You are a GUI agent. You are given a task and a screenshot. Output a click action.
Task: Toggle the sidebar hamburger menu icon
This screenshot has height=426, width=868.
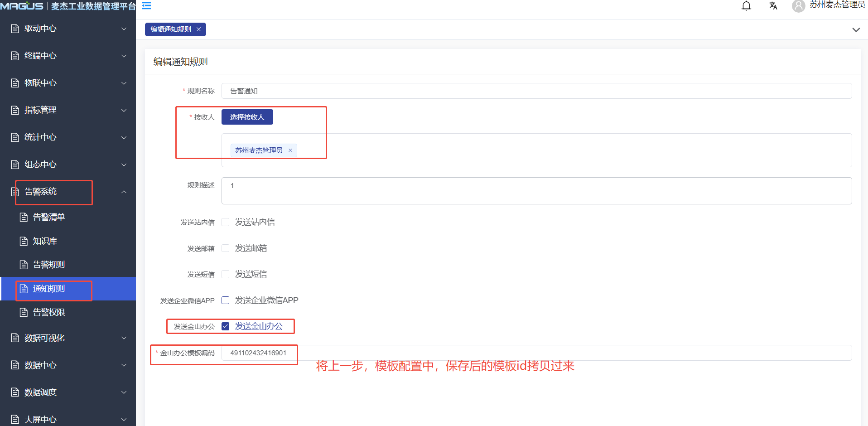(146, 6)
